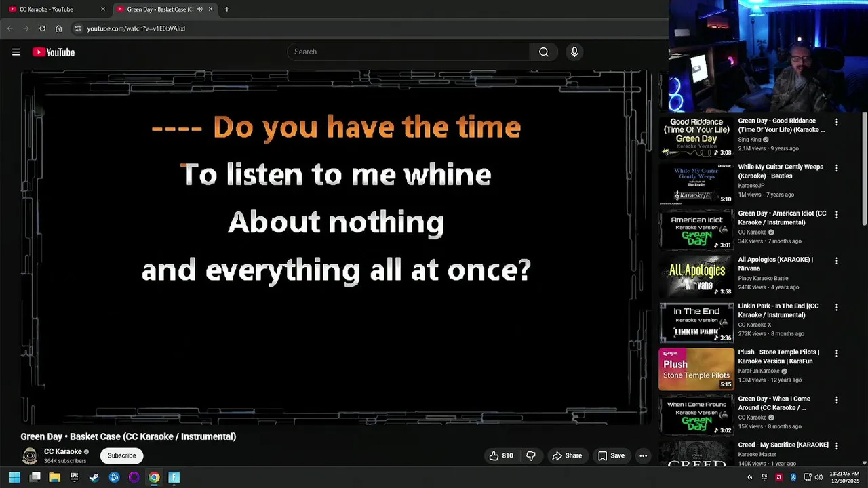Subscribe to CC Karaoke channel
The width and height of the screenshot is (868, 488).
(x=122, y=455)
